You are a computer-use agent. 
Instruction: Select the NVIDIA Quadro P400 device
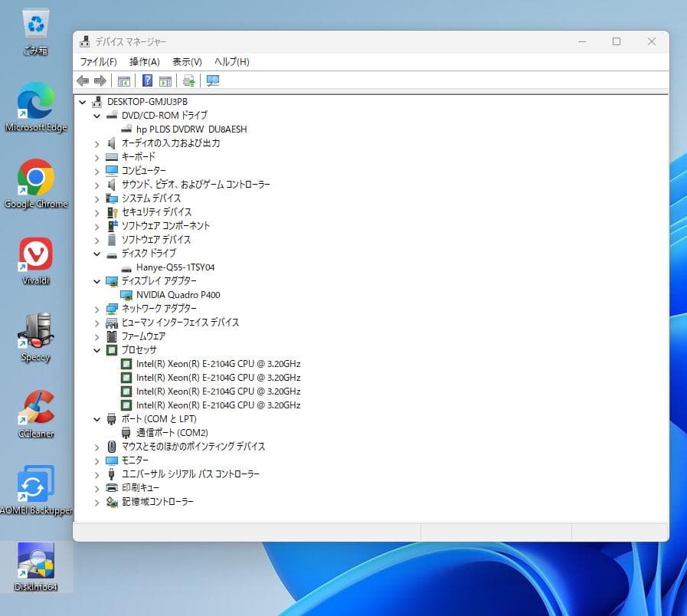(178, 295)
